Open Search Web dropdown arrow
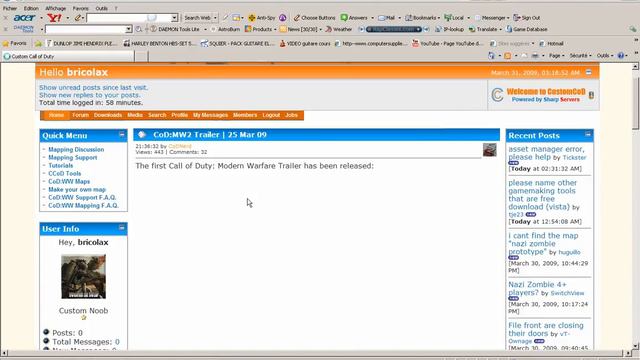 [x=215, y=18]
